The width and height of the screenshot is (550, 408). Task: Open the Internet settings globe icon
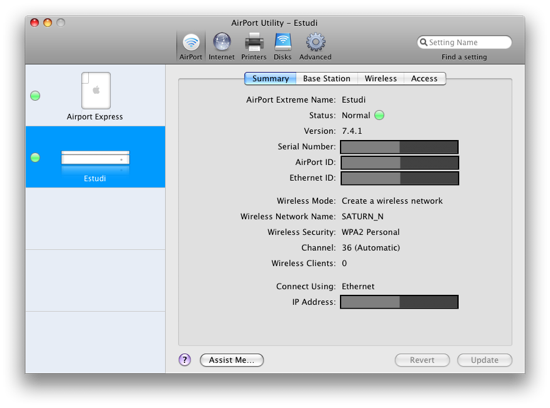pyautogui.click(x=222, y=42)
